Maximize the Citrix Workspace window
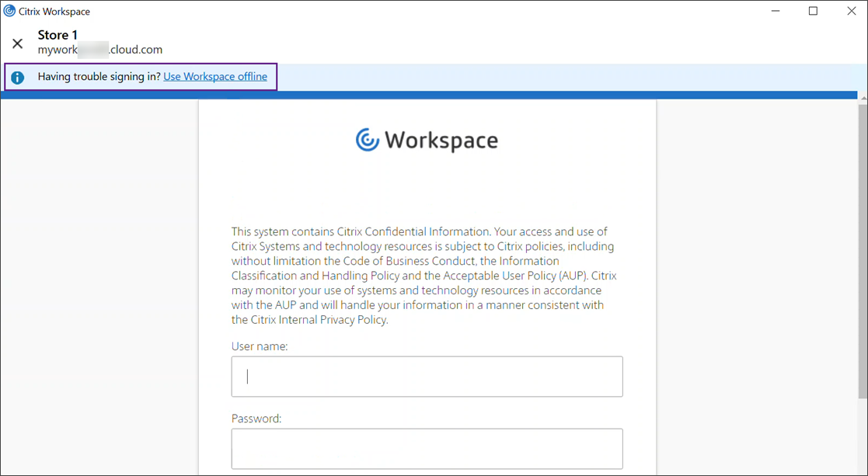The height and width of the screenshot is (476, 868). click(813, 11)
